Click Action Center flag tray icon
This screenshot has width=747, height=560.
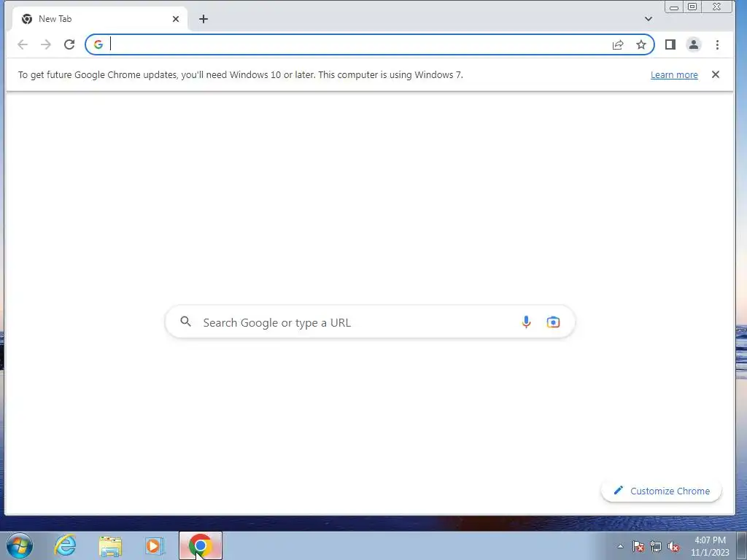pyautogui.click(x=638, y=546)
